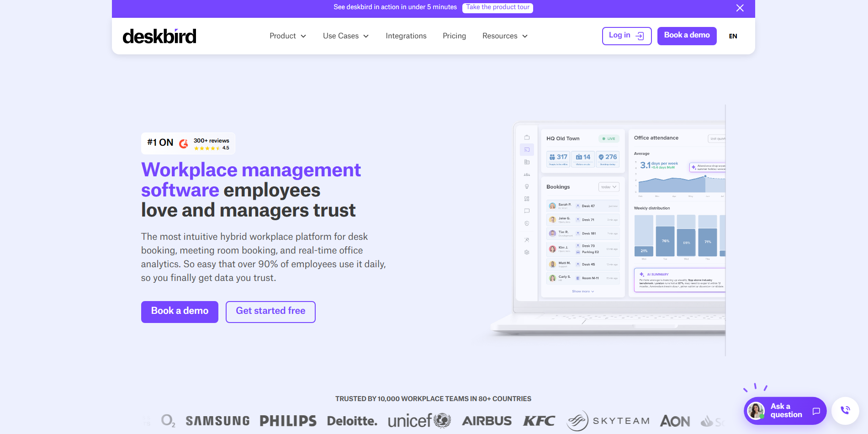Open the Pricing page link
868x434 pixels.
coord(454,36)
